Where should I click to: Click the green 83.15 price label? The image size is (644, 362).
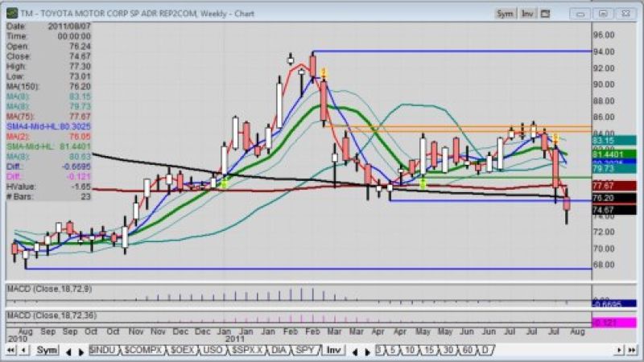click(616, 141)
